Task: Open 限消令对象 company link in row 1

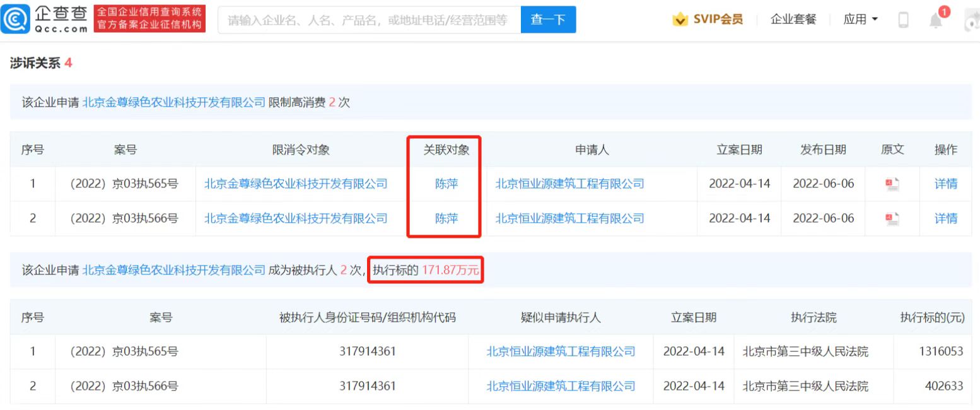Action: click(x=296, y=184)
